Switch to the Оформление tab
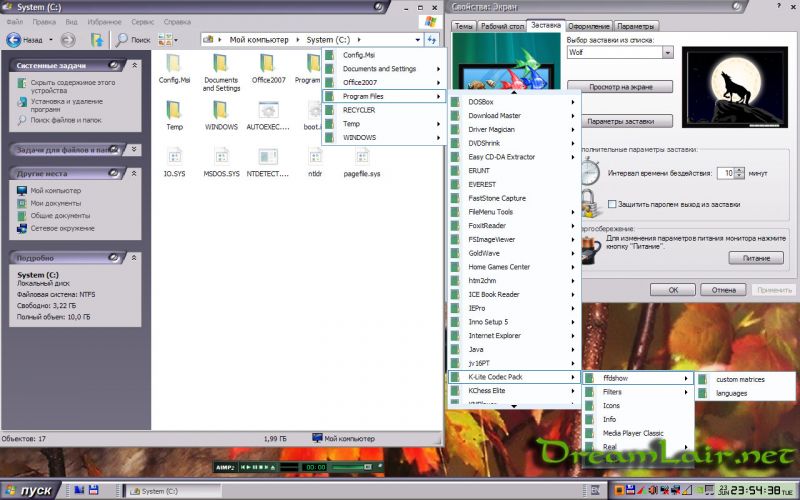800x500 pixels. coord(588,26)
